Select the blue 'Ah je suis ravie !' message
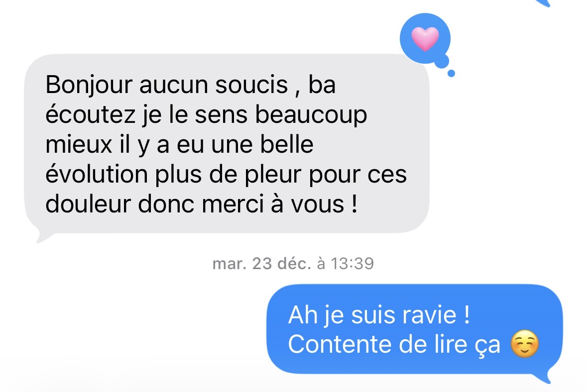Viewport: 587px width, 392px height. (x=414, y=329)
